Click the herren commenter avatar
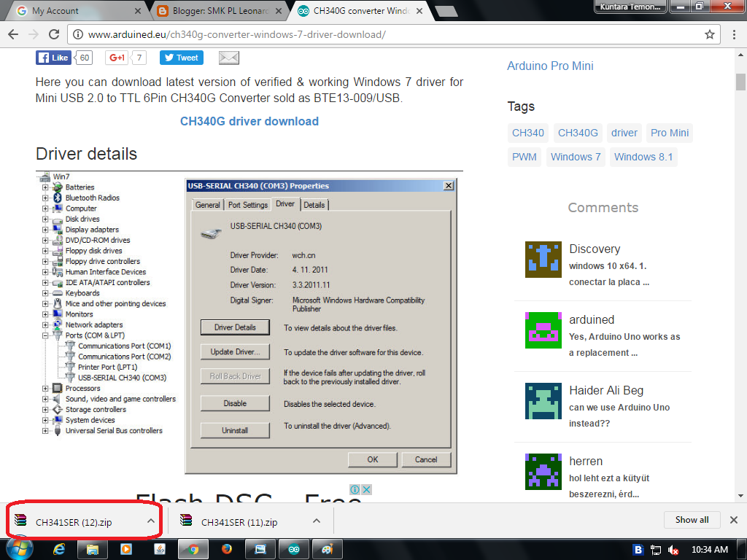This screenshot has width=747, height=560. [x=543, y=472]
